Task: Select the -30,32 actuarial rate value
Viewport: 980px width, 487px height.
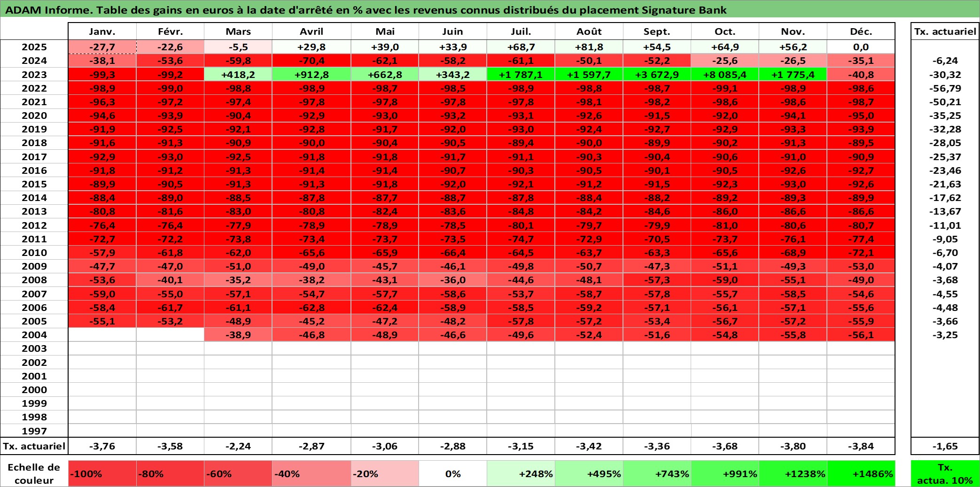Action: (x=945, y=75)
